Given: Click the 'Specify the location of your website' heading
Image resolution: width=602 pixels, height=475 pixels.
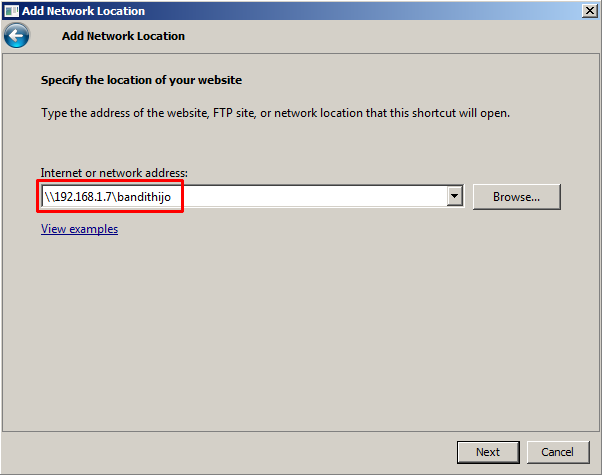Looking at the screenshot, I should click(141, 80).
